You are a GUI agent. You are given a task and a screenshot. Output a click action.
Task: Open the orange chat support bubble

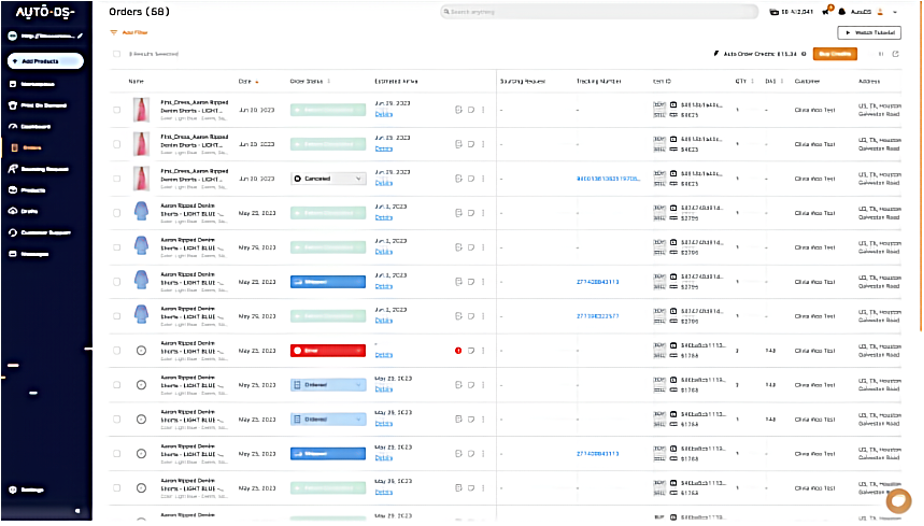coord(898,501)
